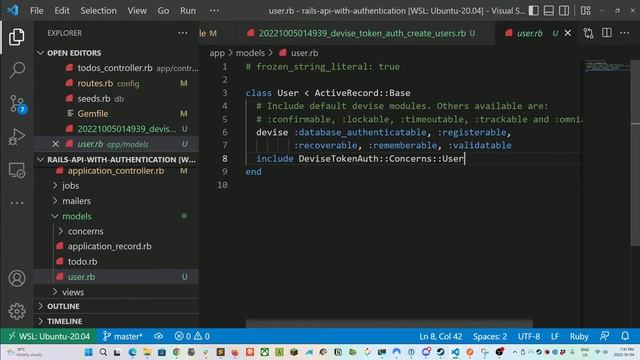Toggle the bottom panel layout icon
The image size is (640, 360).
[549, 11]
